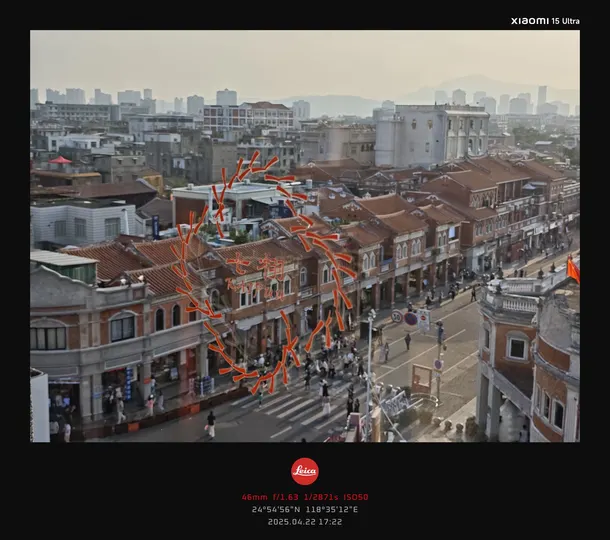Click the round traffic signs on pole
Image resolution: width=610 pixels, height=540 pixels.
click(x=410, y=318)
